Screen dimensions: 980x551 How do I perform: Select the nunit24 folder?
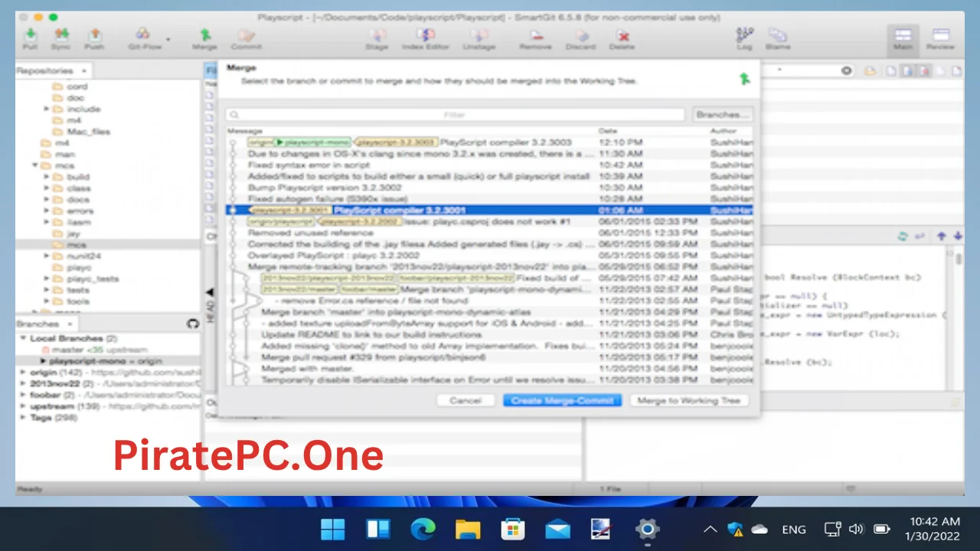coord(77,256)
